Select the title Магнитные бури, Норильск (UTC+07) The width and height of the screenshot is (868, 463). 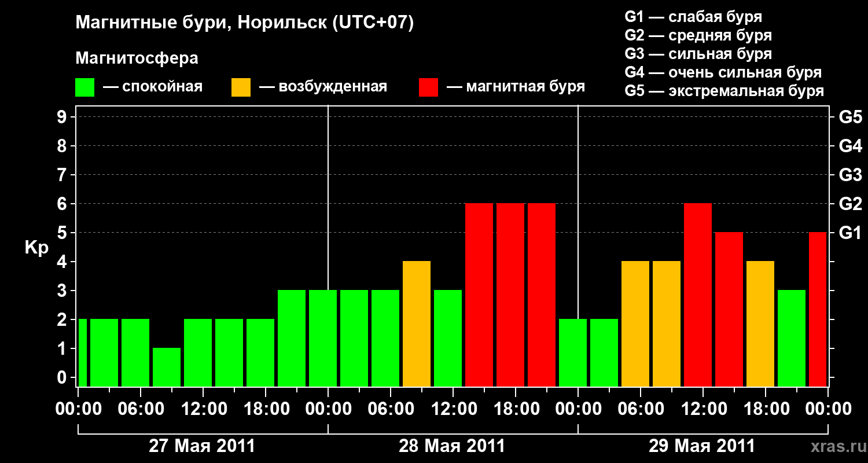click(x=245, y=23)
